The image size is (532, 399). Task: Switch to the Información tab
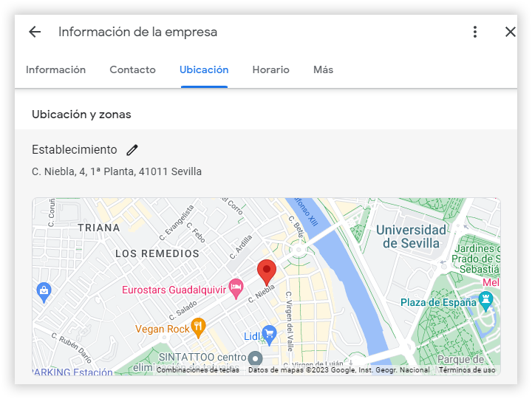[56, 70]
